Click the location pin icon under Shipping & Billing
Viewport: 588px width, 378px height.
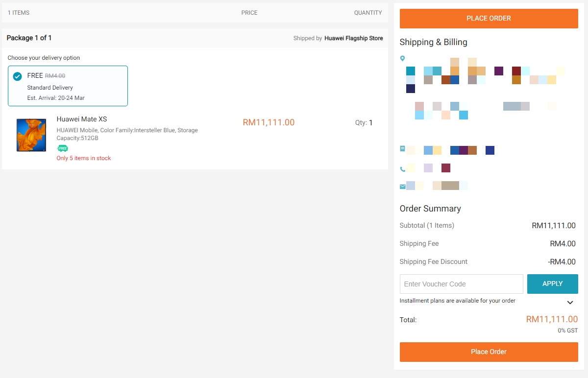click(403, 59)
